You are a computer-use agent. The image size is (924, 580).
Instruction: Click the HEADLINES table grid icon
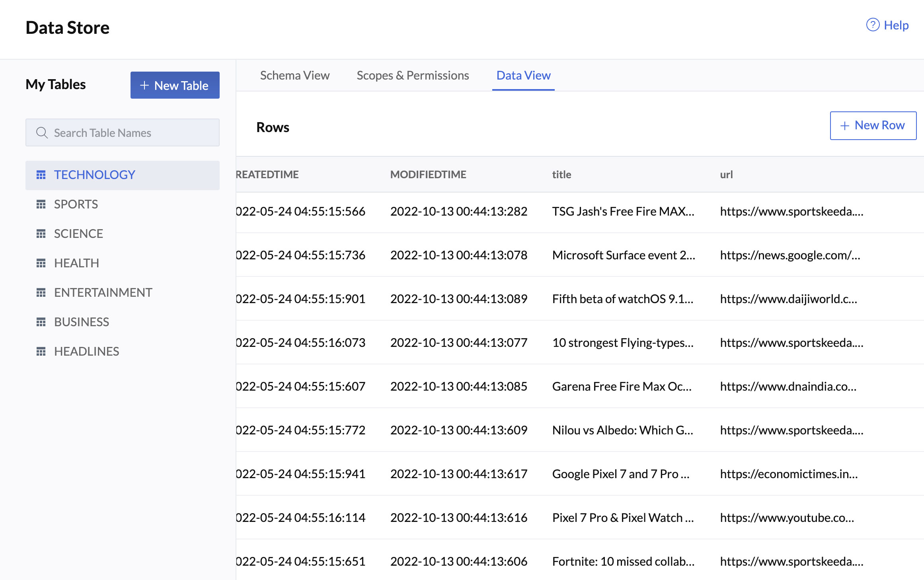[41, 350]
